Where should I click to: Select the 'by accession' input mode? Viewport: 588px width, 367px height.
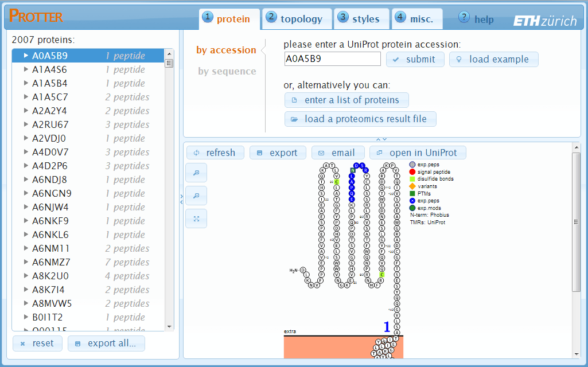tap(226, 50)
